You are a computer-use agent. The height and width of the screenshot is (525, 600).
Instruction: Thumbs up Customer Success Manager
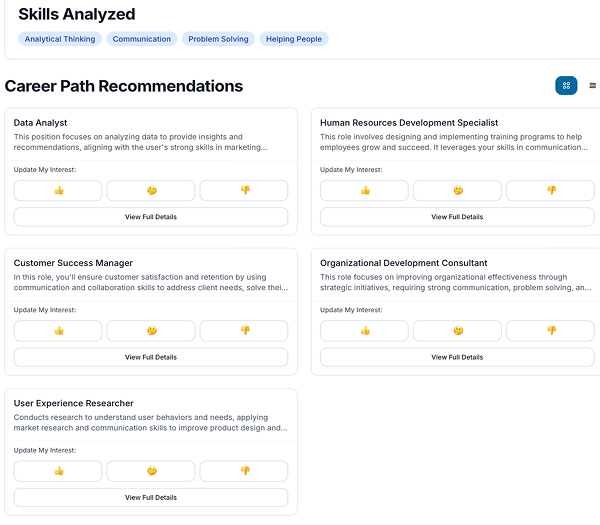click(58, 331)
